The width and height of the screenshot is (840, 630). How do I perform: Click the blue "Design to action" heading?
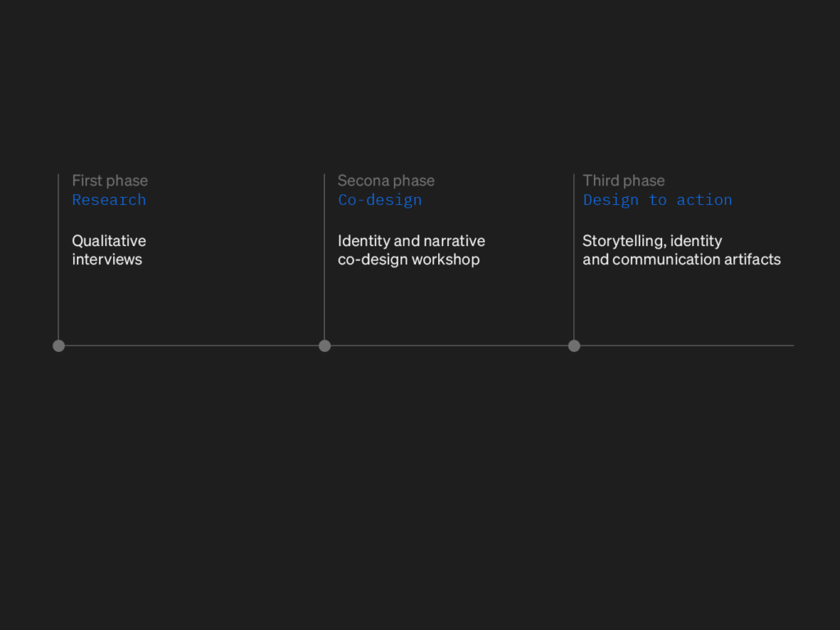(x=657, y=200)
